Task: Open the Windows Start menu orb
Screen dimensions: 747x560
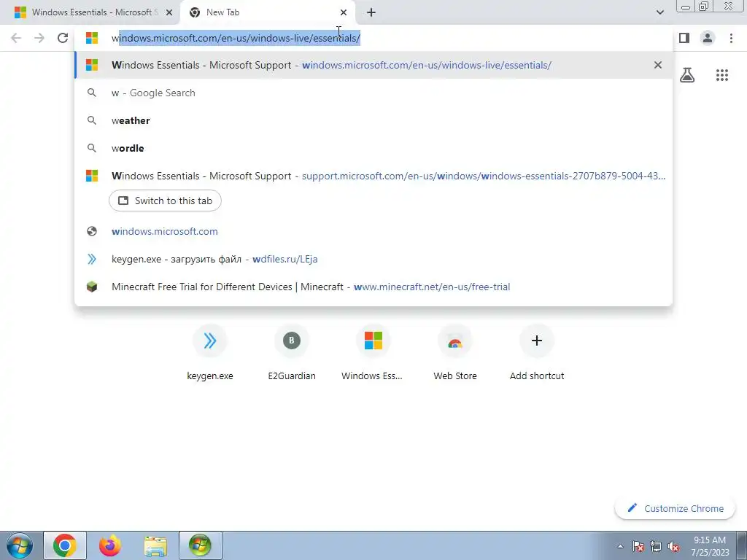Action: [20, 545]
